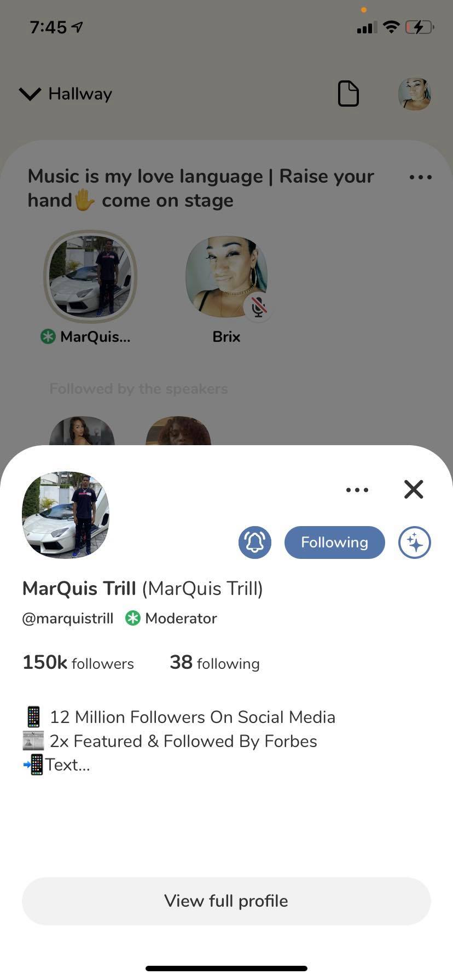Image resolution: width=453 pixels, height=980 pixels.
Task: Select the Brix speaker avatar
Action: pyautogui.click(x=226, y=277)
